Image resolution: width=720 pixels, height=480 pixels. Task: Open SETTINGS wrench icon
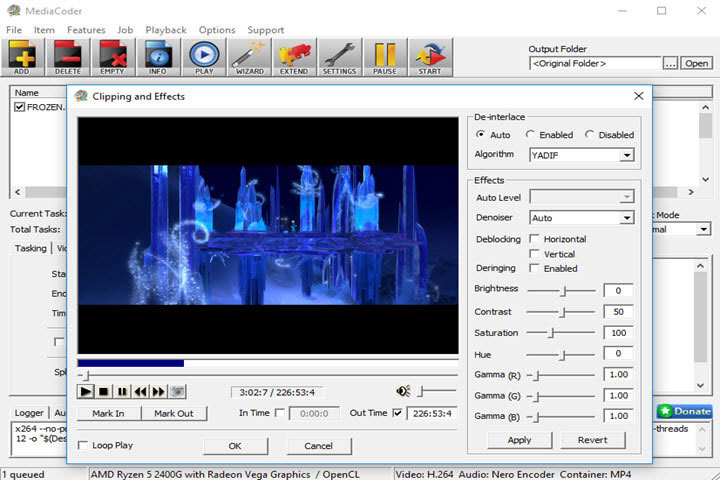click(339, 56)
